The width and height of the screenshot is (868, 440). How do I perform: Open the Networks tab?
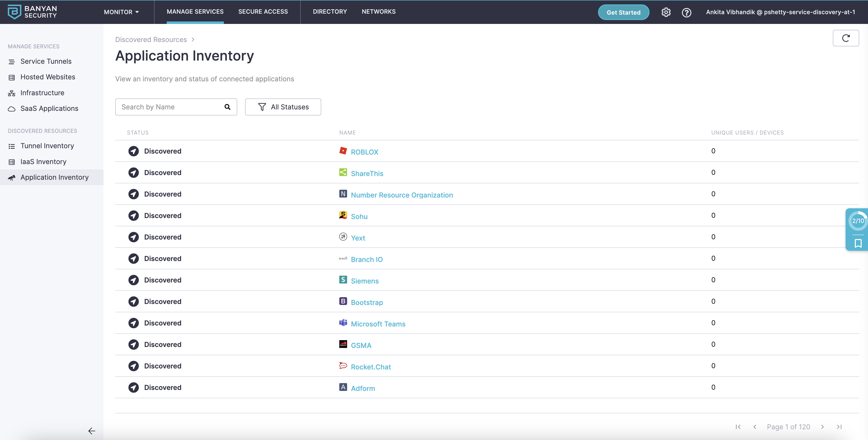[379, 11]
